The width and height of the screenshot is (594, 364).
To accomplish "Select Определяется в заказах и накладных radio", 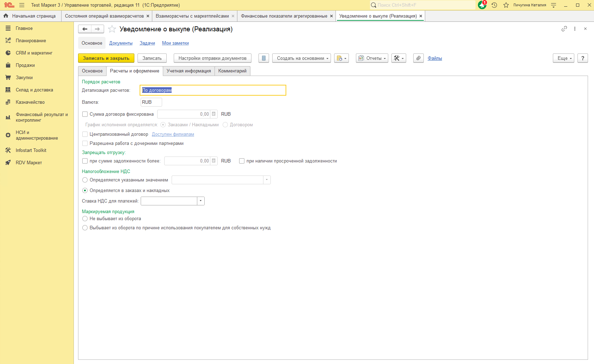I will click(x=85, y=191).
